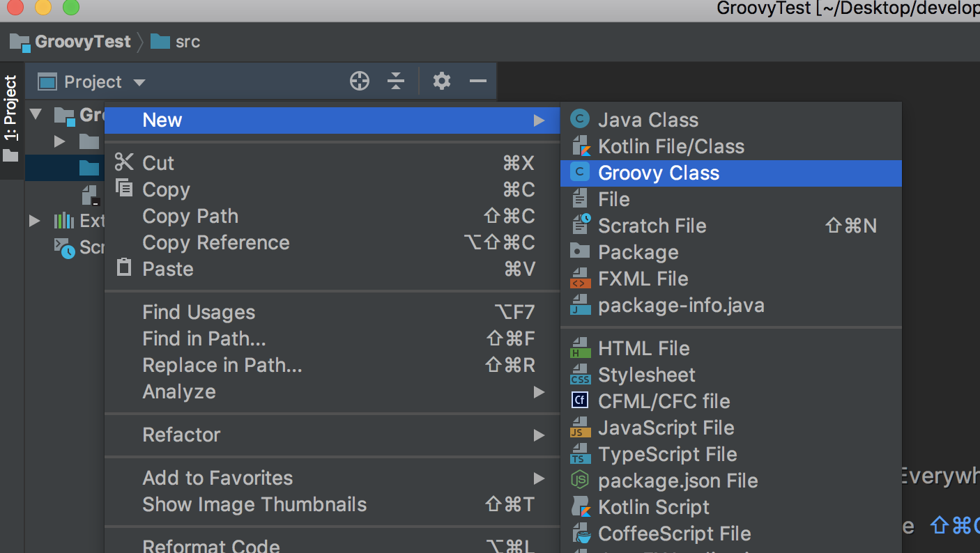
Task: Open the Project view dropdown
Action: 139,82
